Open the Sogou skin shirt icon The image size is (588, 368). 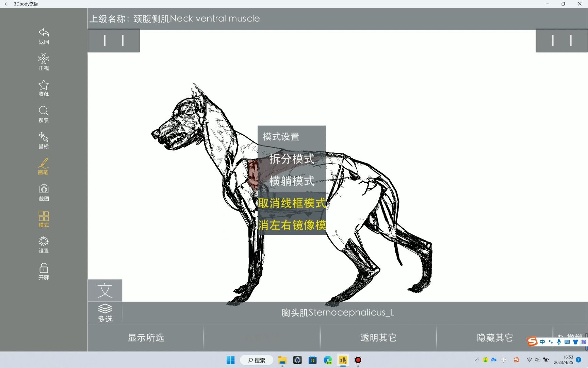tap(575, 342)
